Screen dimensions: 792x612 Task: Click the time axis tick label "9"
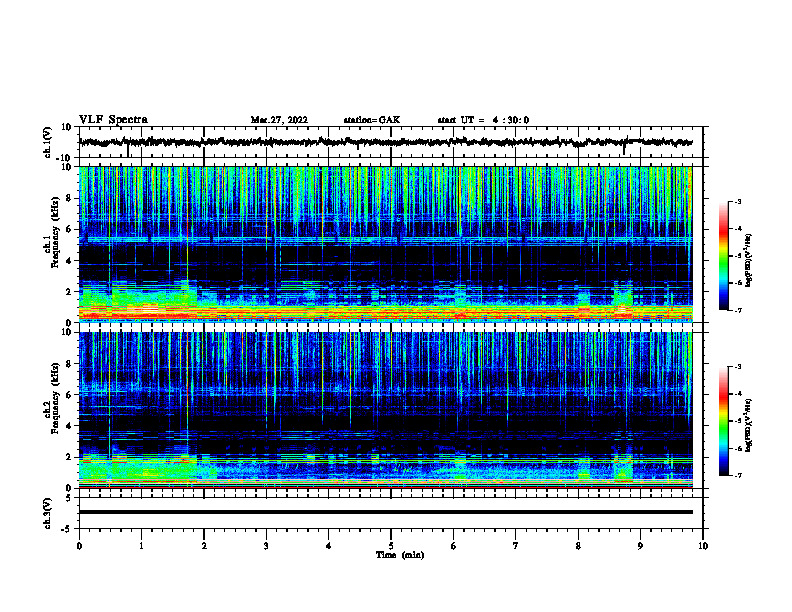pos(640,546)
